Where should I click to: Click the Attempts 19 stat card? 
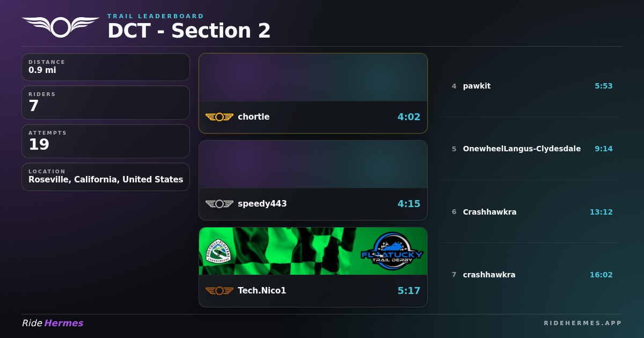coord(106,141)
